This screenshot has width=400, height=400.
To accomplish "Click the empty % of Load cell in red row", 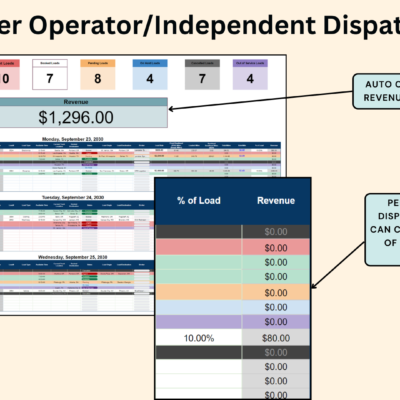I will coord(199,247).
